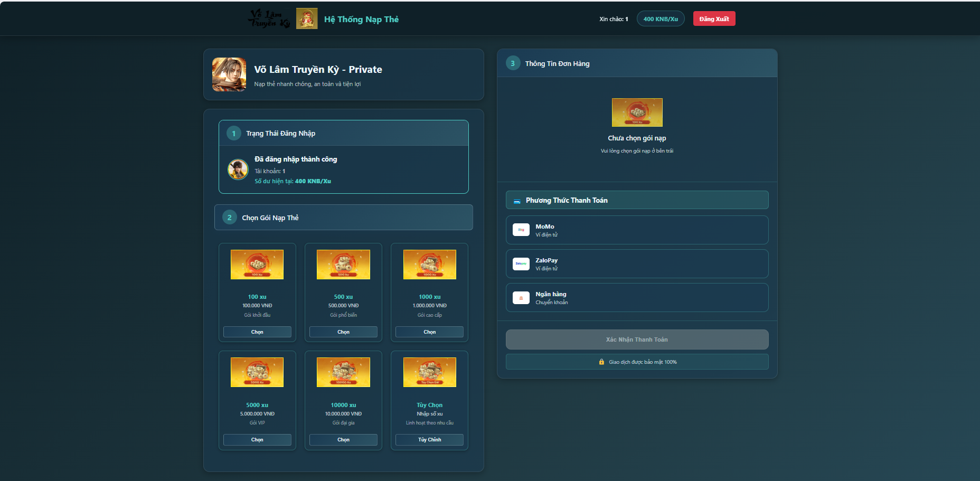Click the game avatar beside Võ Lâm Truyền Kỳ - Private
980x481 pixels.
(x=229, y=74)
